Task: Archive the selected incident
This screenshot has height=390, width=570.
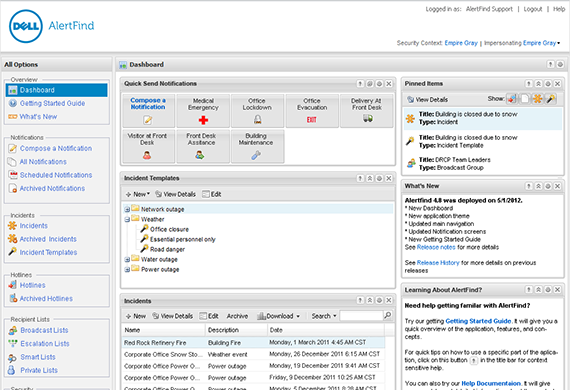Action: 237,316
